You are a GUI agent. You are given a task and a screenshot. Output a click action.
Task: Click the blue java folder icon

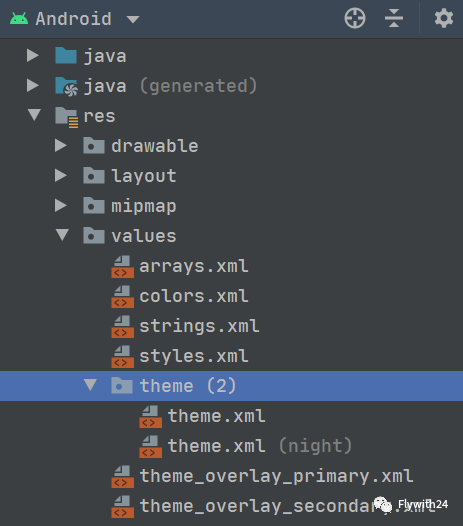click(x=66, y=55)
